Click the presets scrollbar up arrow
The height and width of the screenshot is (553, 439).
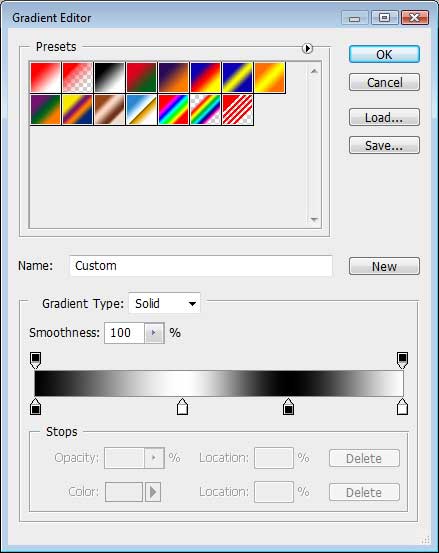tap(314, 71)
